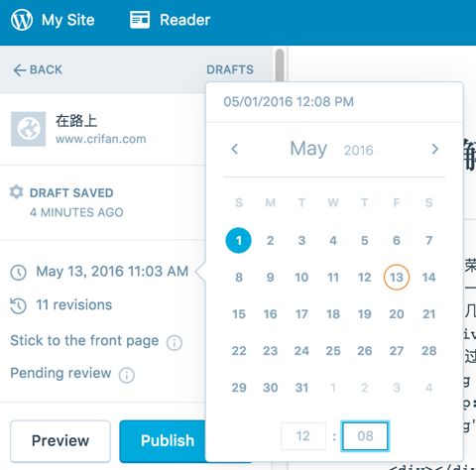Click the revisions history icon
The width and height of the screenshot is (476, 470).
coord(18,305)
